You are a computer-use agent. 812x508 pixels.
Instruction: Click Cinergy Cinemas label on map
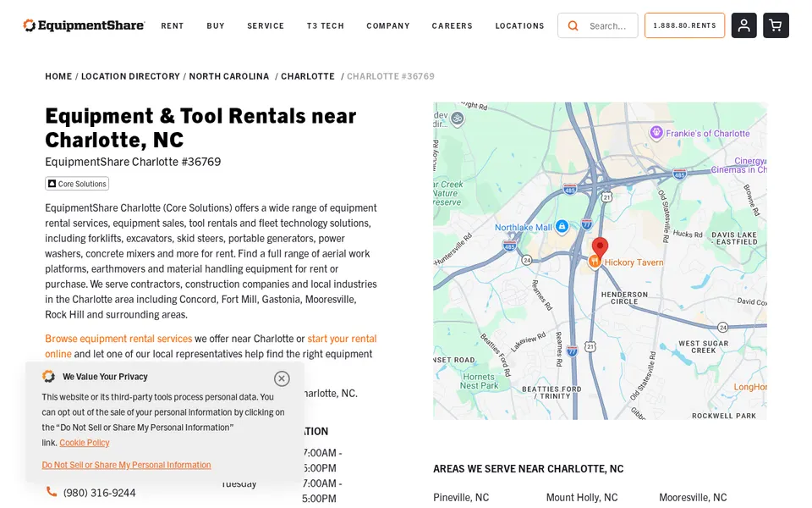click(739, 165)
